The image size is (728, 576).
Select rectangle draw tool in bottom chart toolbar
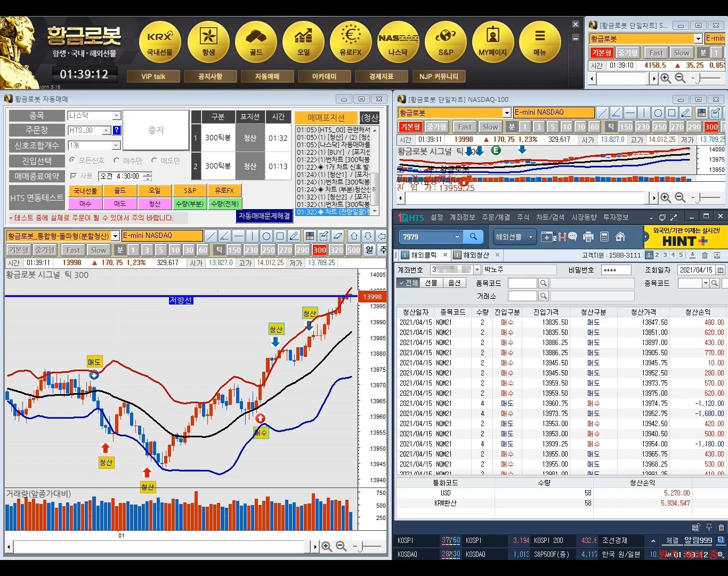click(280, 236)
